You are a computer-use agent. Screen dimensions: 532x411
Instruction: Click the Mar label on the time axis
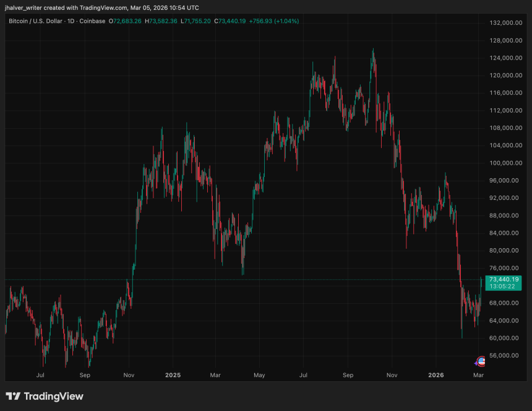click(215, 375)
